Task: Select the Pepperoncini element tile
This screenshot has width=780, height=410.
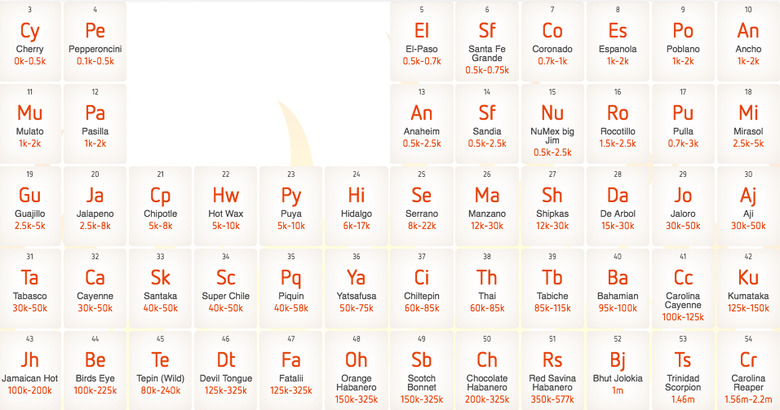Action: [95, 38]
